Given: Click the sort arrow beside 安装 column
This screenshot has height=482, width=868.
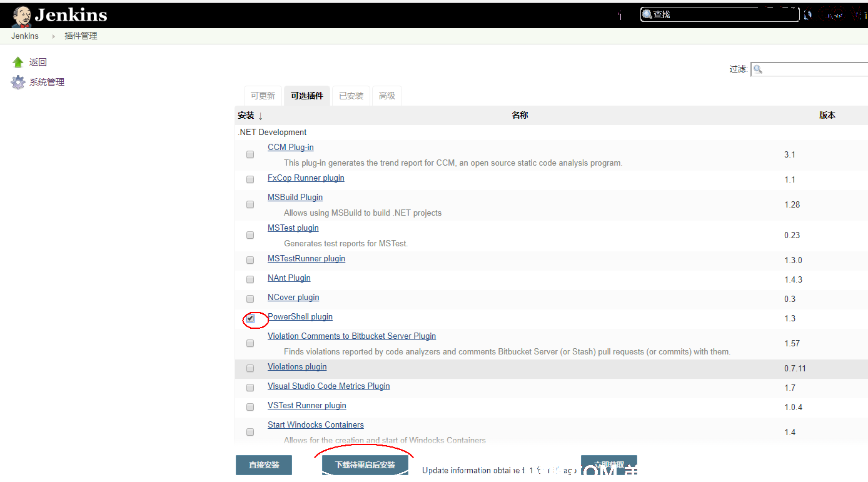Looking at the screenshot, I should [x=260, y=116].
